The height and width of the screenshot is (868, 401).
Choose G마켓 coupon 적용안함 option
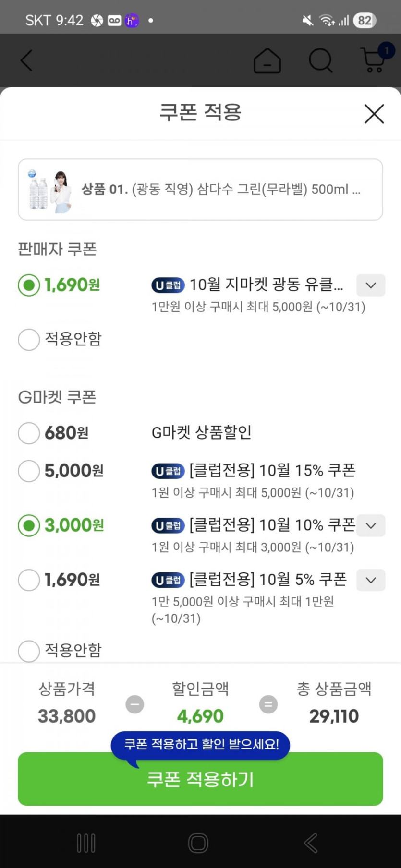click(29, 651)
